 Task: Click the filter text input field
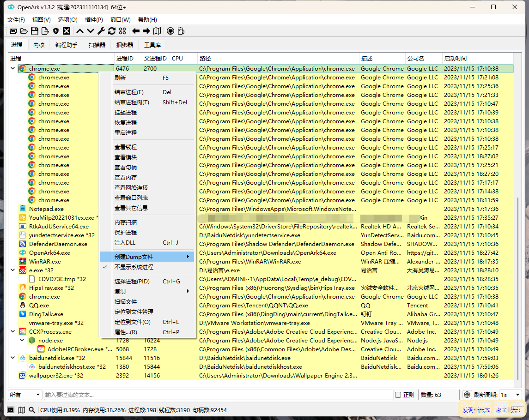pos(218,395)
